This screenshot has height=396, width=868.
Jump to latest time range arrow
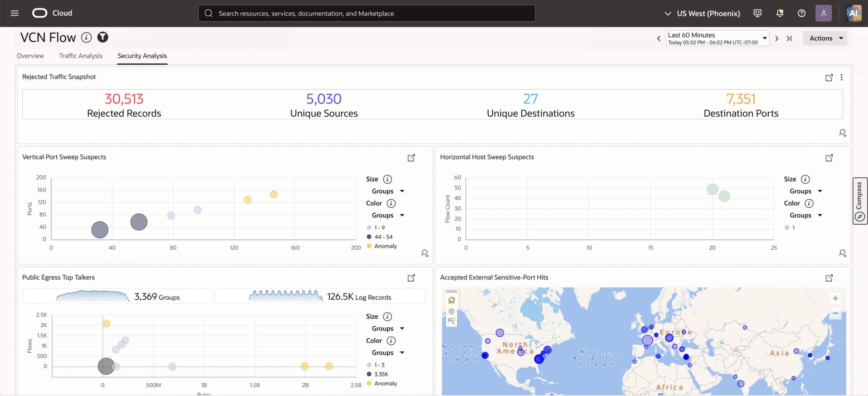pyautogui.click(x=789, y=38)
